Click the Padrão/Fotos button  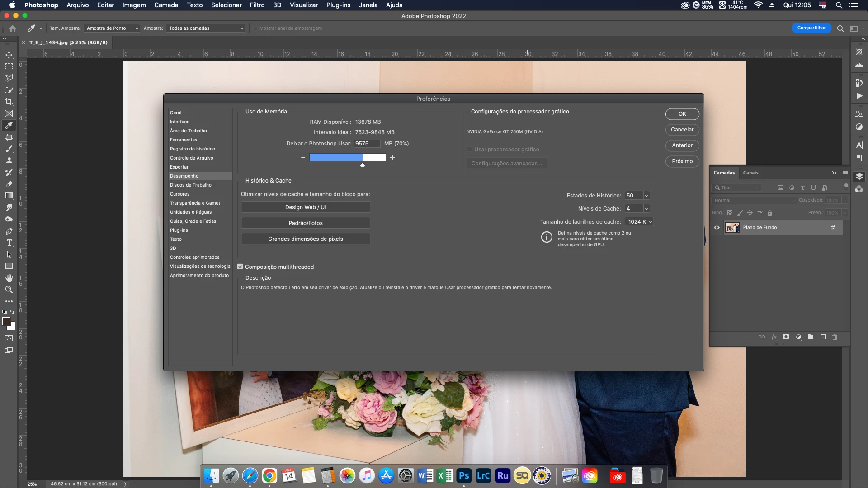click(306, 223)
